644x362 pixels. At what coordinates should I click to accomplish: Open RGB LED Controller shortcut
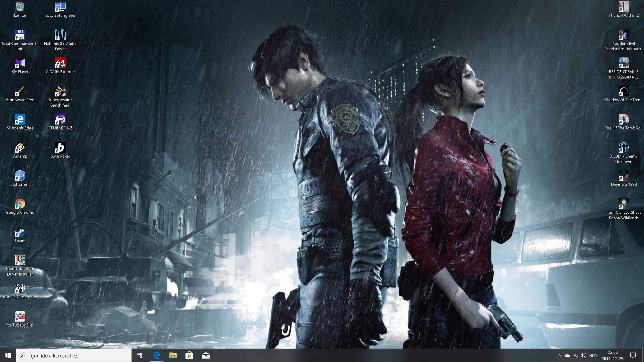click(20, 291)
